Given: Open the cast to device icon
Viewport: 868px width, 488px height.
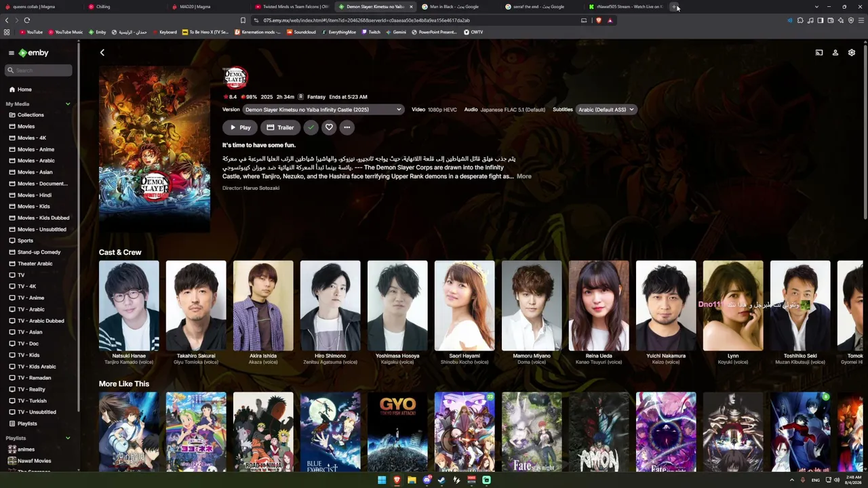Looking at the screenshot, I should point(818,53).
